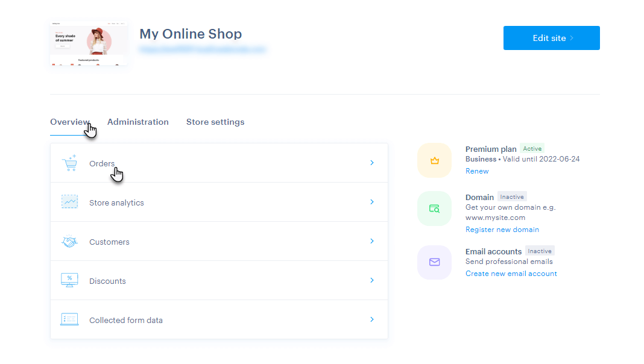Click the Collected form data laptop icon
The image size is (644, 364).
click(69, 319)
